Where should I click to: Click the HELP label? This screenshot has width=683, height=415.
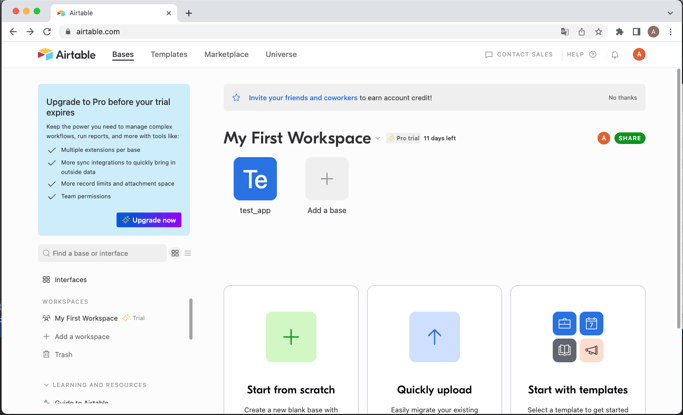(x=575, y=54)
